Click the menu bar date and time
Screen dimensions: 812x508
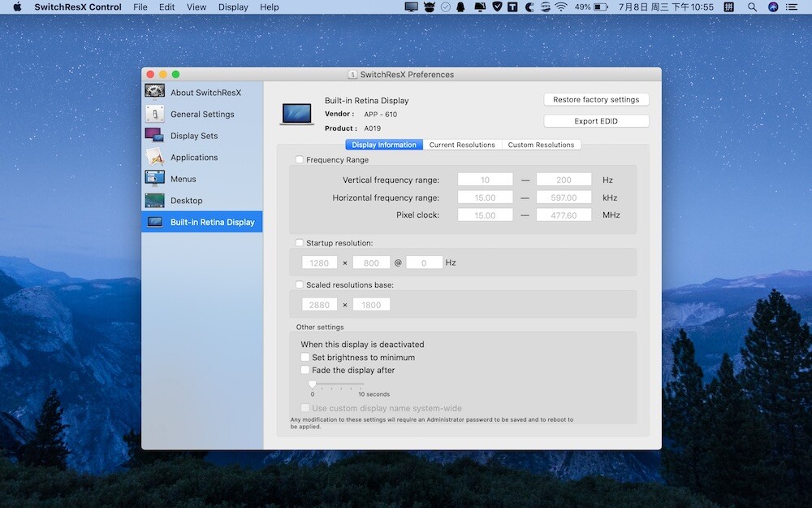point(666,7)
